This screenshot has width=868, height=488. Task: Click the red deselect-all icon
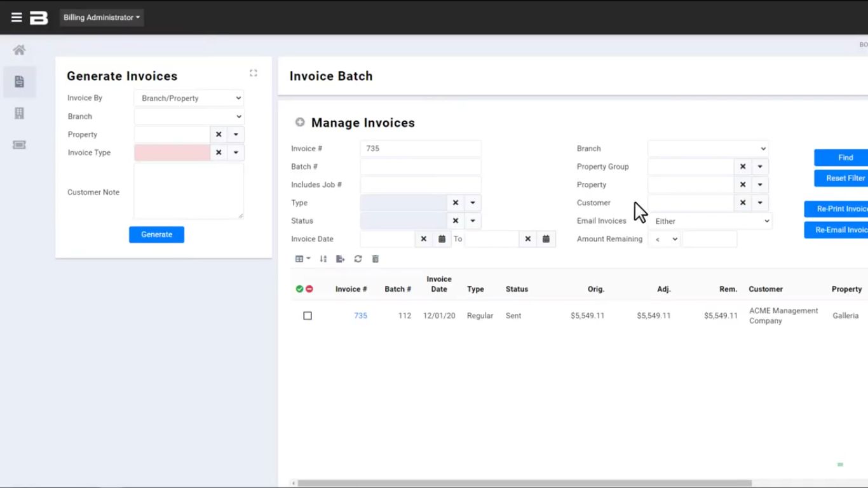click(x=309, y=289)
